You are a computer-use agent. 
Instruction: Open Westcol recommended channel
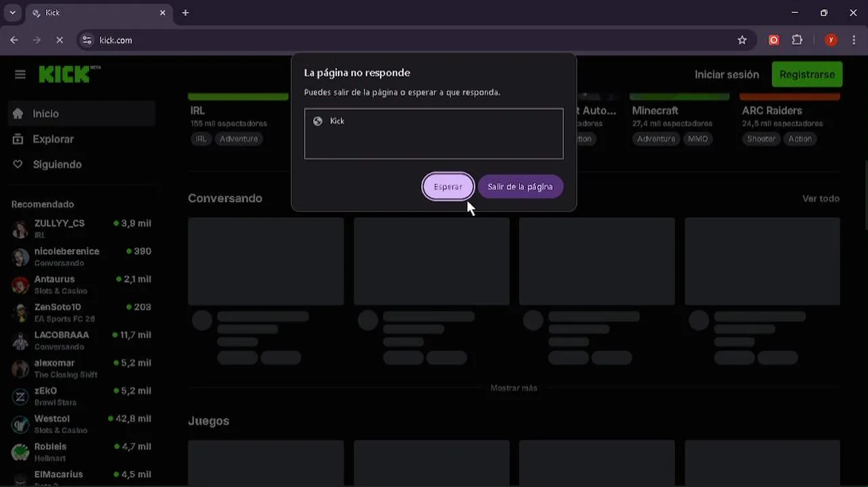click(81, 423)
